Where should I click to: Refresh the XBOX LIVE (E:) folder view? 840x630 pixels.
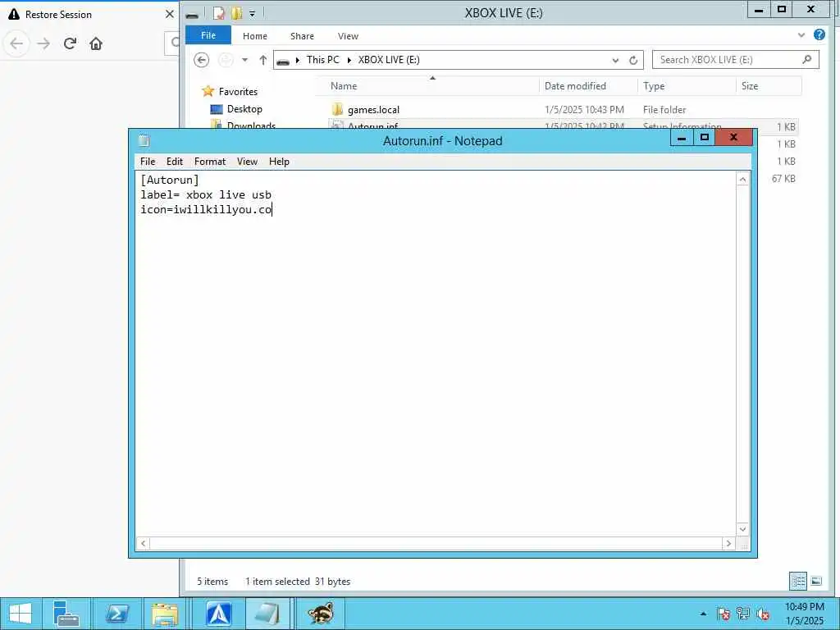pyautogui.click(x=633, y=60)
